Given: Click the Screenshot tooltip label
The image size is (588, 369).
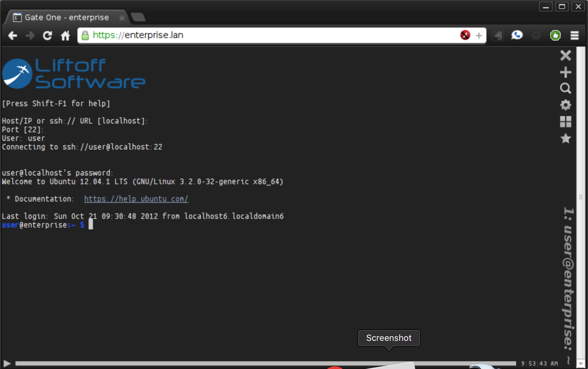Looking at the screenshot, I should pyautogui.click(x=389, y=338).
